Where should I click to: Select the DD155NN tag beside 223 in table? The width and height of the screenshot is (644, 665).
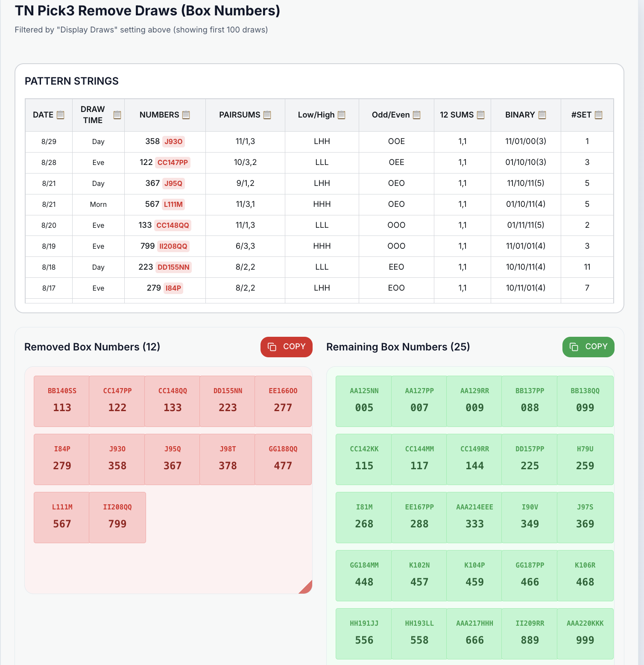click(173, 267)
